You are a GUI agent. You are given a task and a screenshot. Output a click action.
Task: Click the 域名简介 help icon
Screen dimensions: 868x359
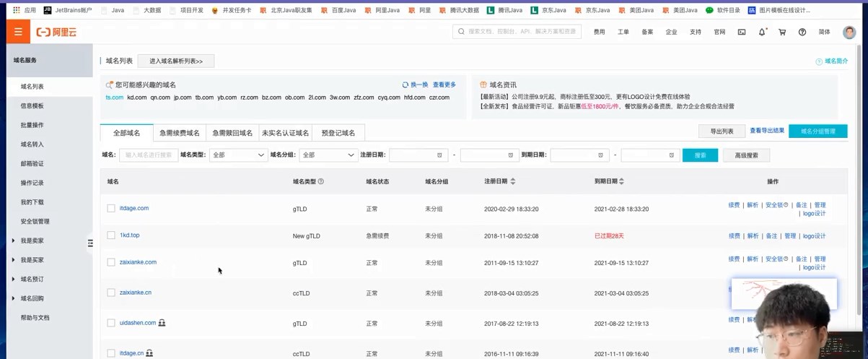point(819,61)
